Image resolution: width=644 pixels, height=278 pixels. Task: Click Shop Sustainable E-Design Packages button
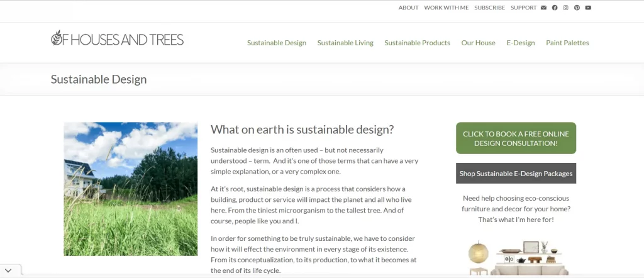coord(516,174)
